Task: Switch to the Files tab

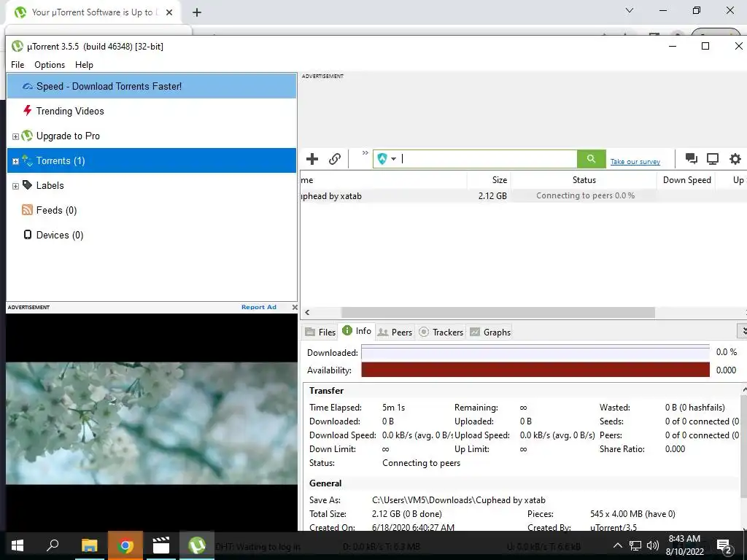Action: [321, 332]
